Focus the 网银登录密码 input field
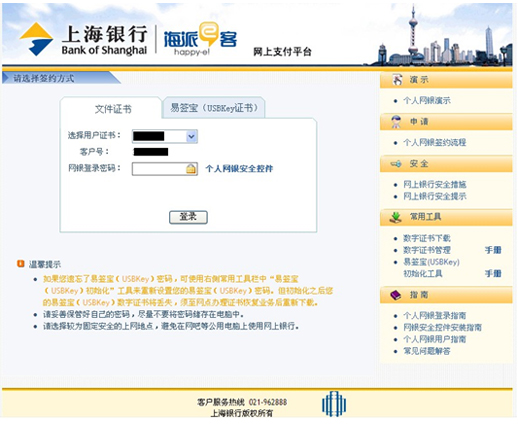This screenshot has height=430, width=518. click(x=165, y=169)
